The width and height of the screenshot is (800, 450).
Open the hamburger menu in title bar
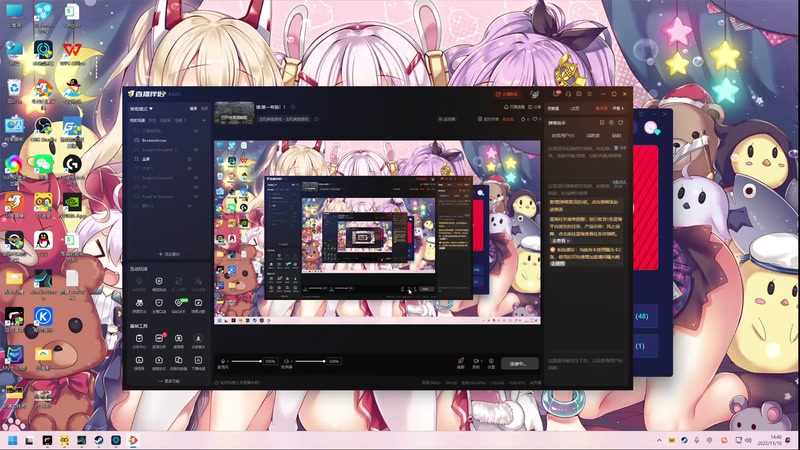[589, 94]
